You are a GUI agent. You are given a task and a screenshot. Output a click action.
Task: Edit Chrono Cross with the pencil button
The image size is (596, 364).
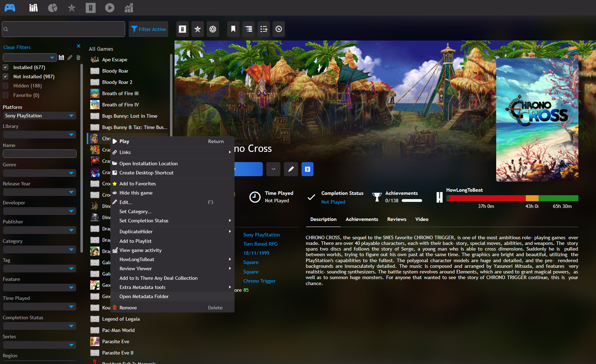(x=291, y=169)
